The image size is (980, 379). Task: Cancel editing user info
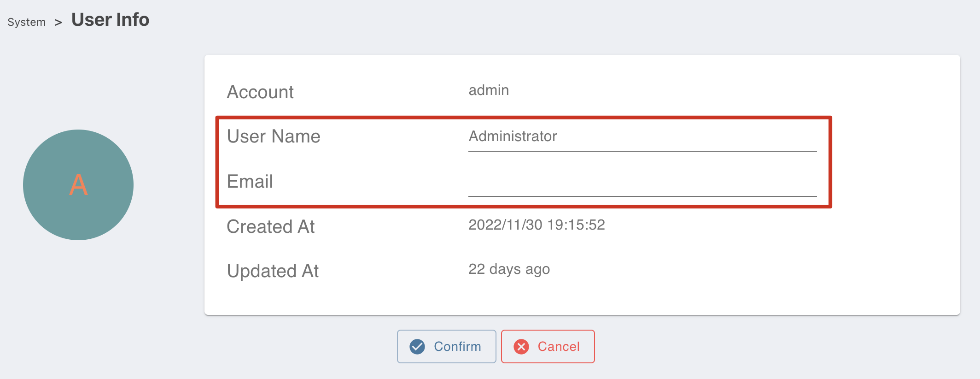548,346
